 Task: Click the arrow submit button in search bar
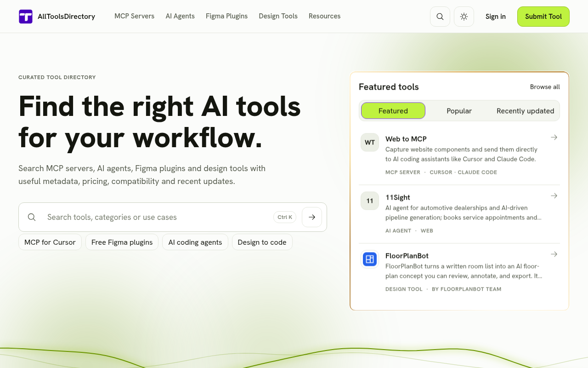point(312,217)
